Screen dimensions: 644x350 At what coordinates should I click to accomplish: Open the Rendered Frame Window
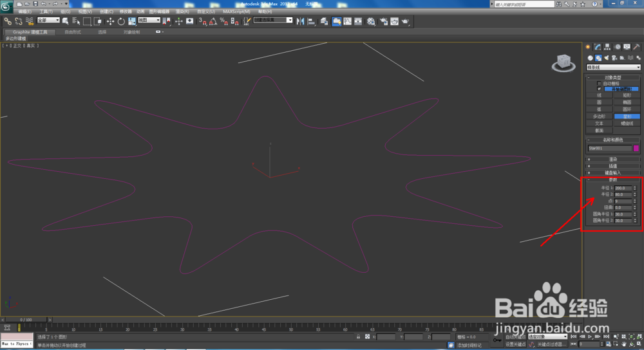394,21
